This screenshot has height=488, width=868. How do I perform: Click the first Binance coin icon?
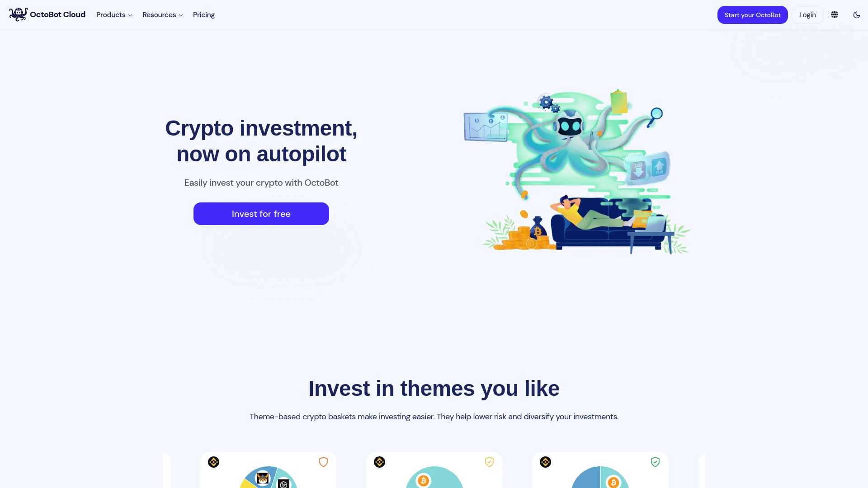pos(213,462)
